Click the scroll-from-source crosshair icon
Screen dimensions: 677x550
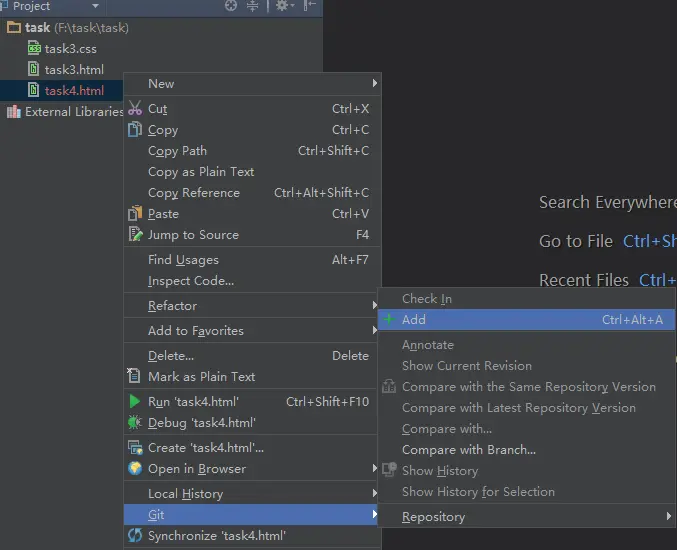[231, 6]
